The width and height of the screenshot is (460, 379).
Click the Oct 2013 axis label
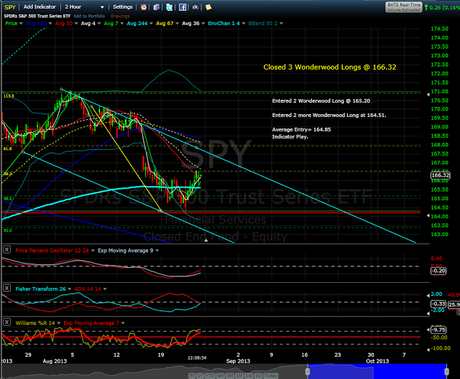pos(377,361)
